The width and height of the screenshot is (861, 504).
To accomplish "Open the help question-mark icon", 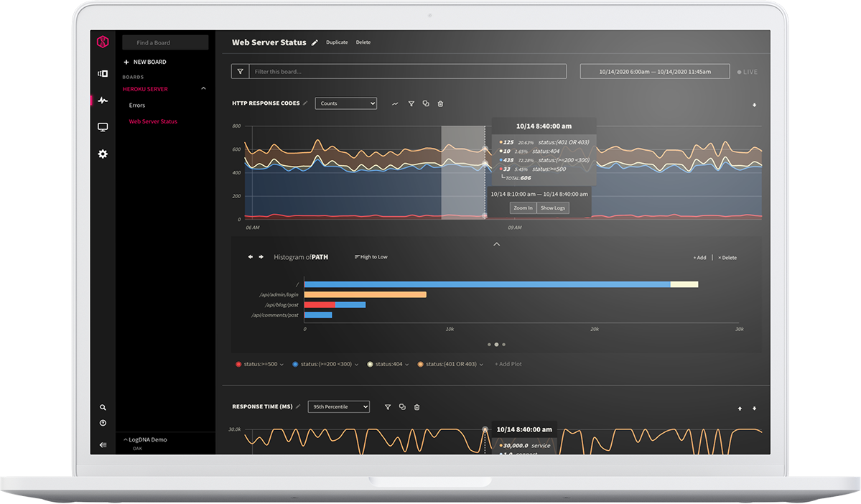I will click(x=102, y=423).
